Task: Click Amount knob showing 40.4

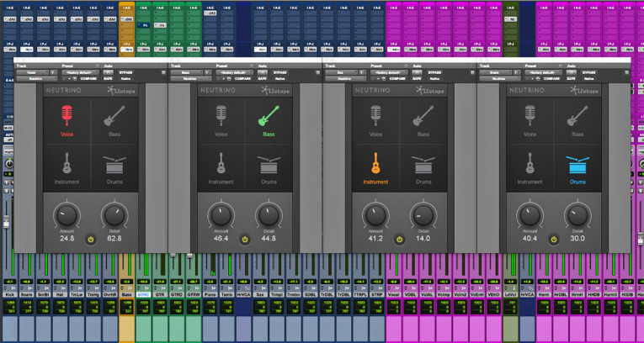Action: click(530, 215)
